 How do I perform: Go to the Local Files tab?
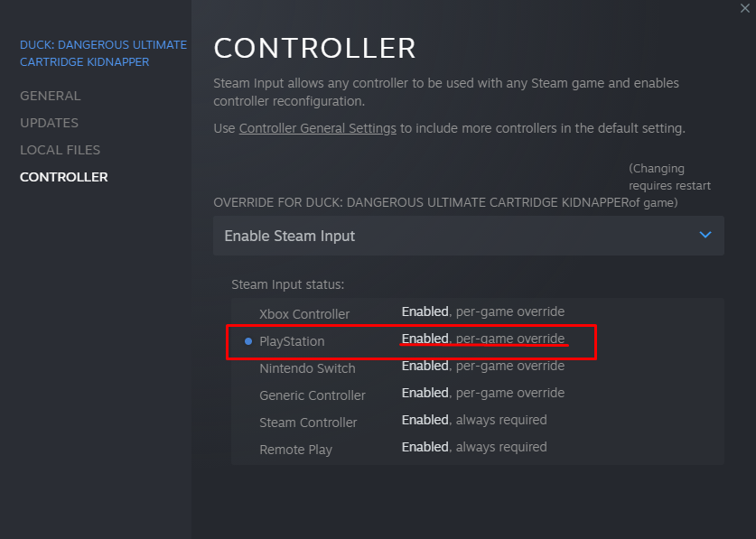click(x=61, y=150)
